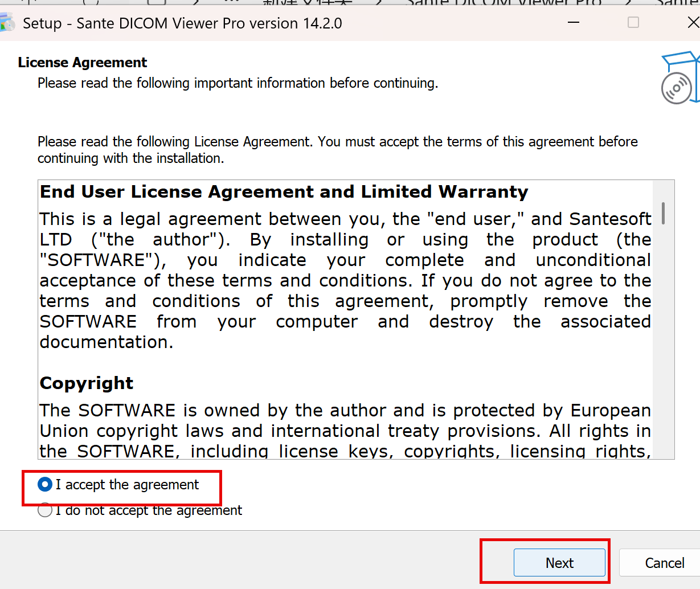This screenshot has width=700, height=589.
Task: Click the "License Agreement" page heading
Action: 83,63
